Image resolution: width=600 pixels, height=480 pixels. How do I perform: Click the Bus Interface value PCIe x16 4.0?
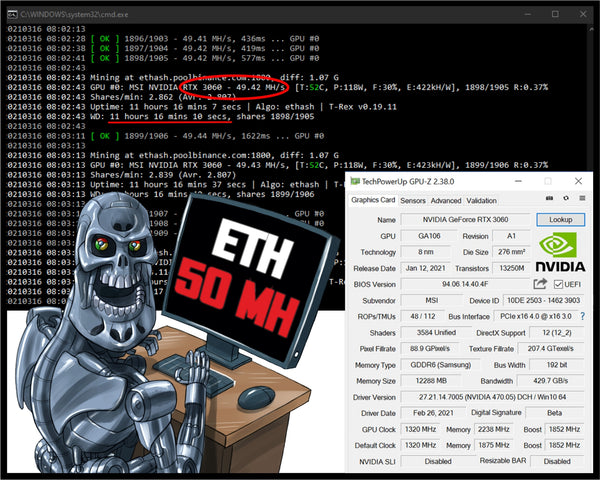point(535,317)
